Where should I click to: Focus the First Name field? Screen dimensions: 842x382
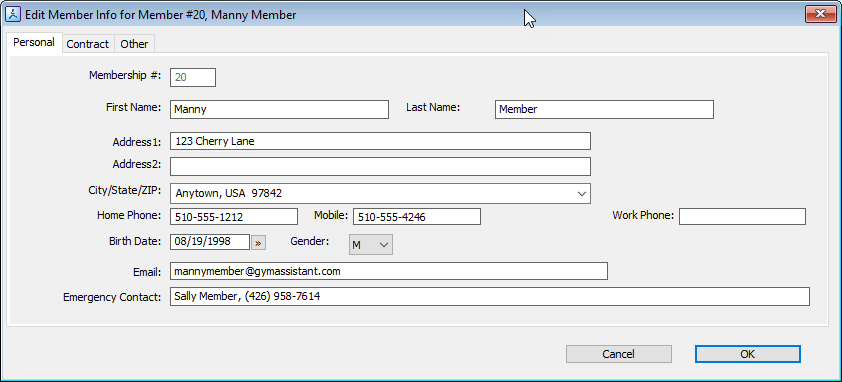point(279,109)
